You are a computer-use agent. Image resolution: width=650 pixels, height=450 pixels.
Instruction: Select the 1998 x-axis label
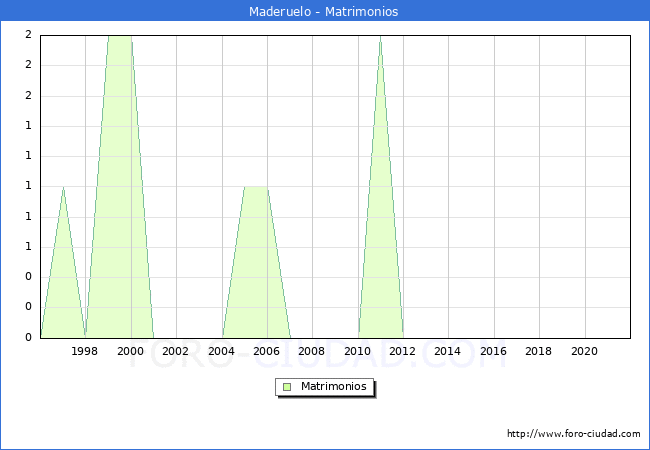85,351
